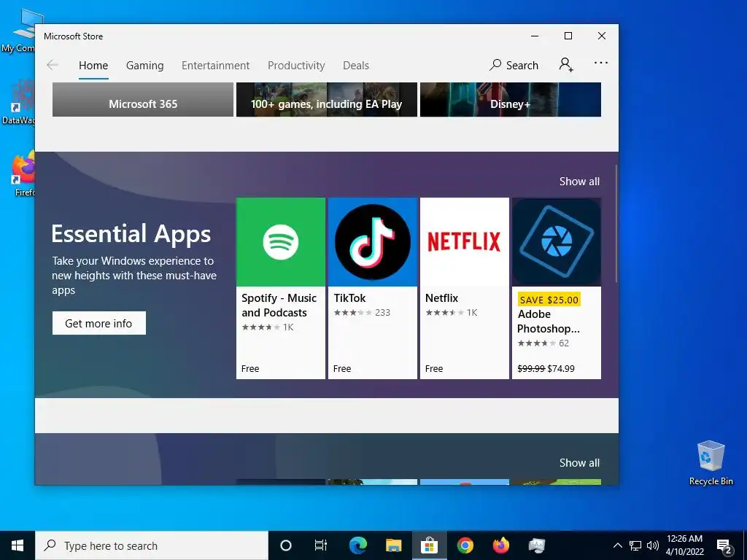Image resolution: width=747 pixels, height=560 pixels.
Task: Focus the Type here to search box
Action: (x=152, y=545)
